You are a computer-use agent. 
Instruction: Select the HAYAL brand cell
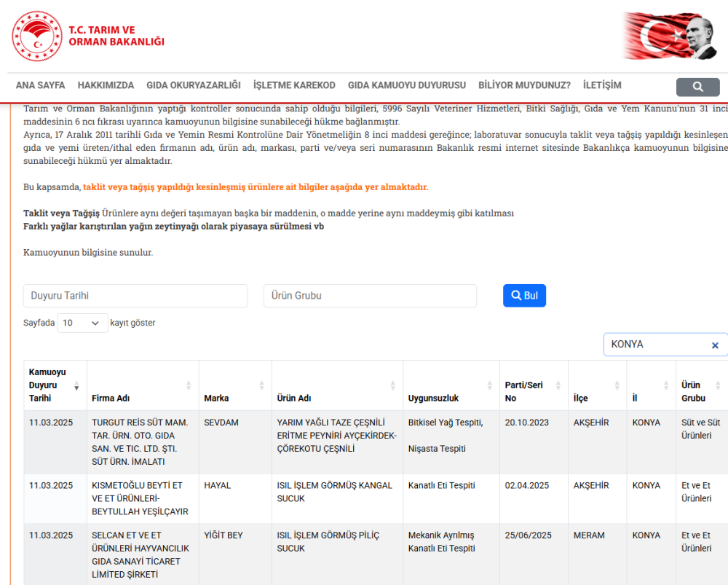click(235, 498)
